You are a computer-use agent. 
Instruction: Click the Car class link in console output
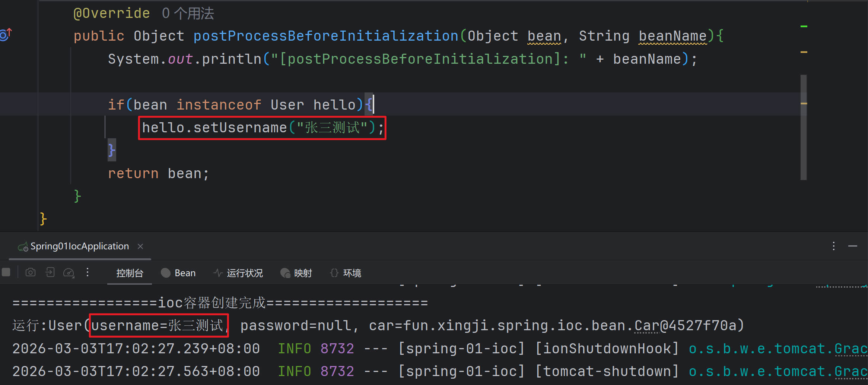(x=647, y=326)
